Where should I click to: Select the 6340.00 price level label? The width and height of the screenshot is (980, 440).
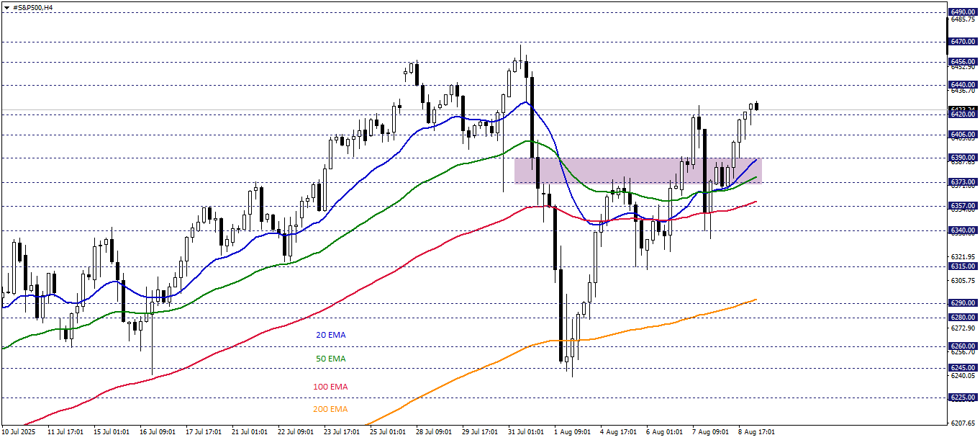click(x=963, y=230)
